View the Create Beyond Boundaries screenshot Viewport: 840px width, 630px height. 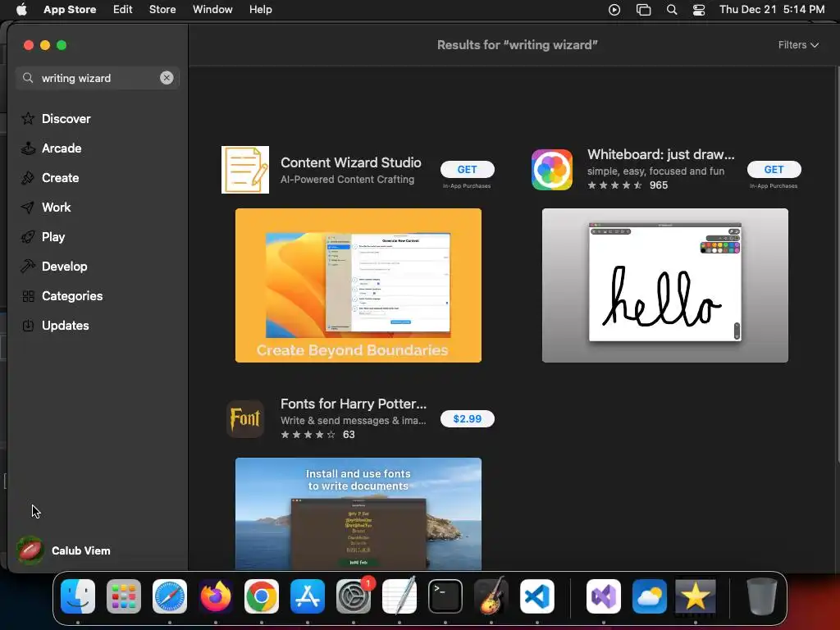tap(358, 285)
